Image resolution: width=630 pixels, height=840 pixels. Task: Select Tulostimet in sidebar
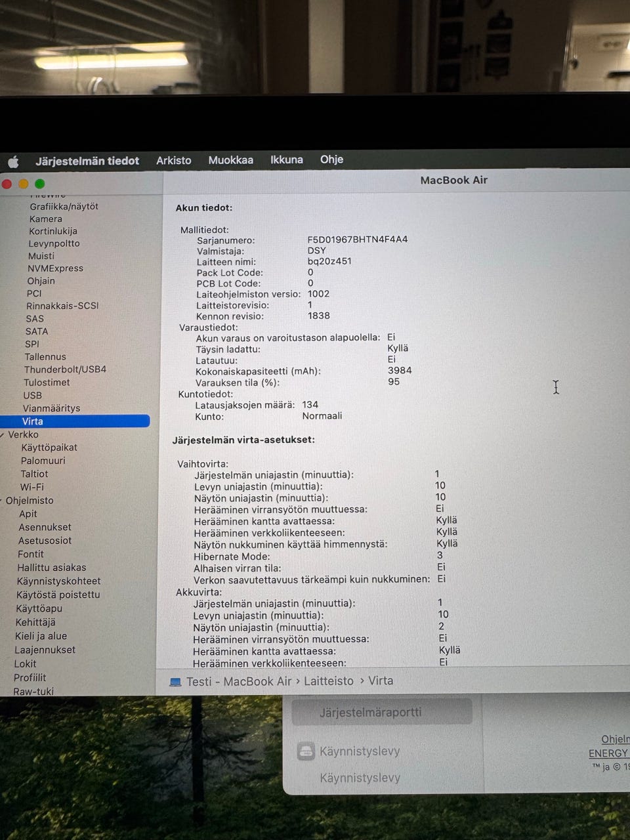click(47, 383)
